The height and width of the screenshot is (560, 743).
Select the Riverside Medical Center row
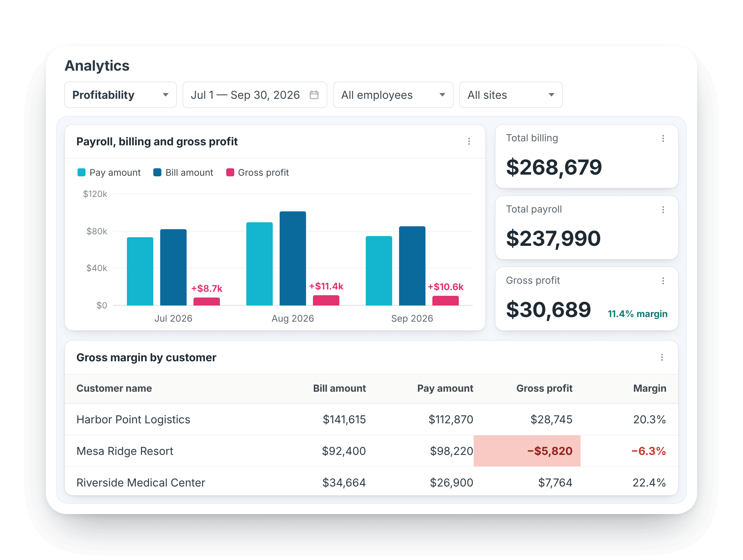click(371, 482)
